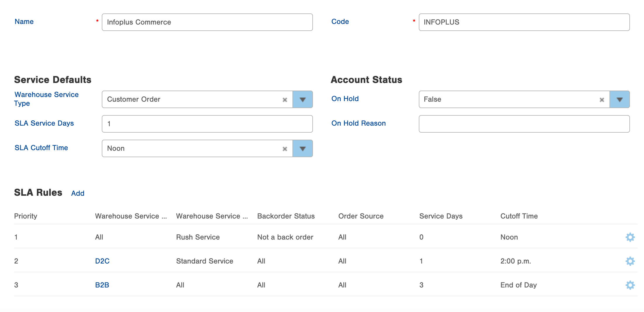Open the B2B warehouse service link
The width and height of the screenshot is (644, 312).
tap(102, 285)
